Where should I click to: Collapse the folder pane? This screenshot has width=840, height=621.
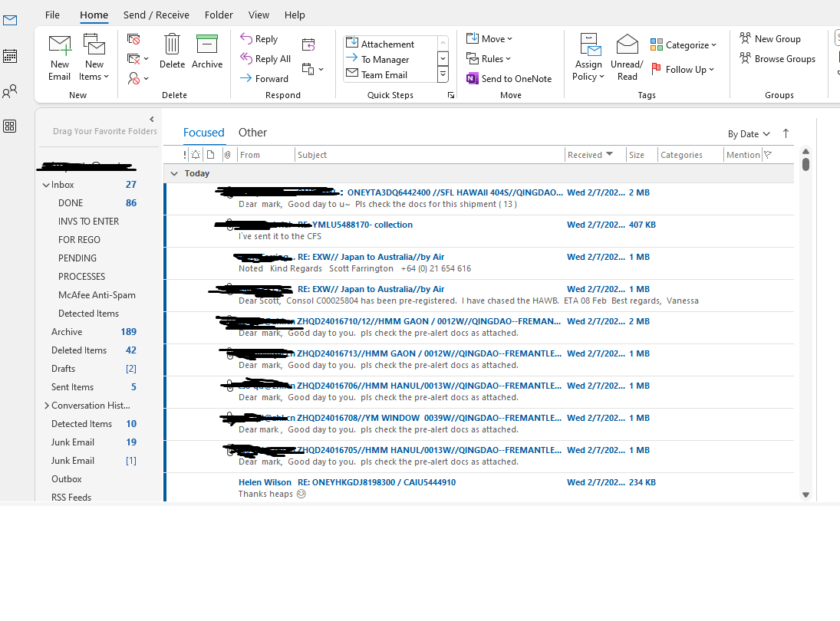pyautogui.click(x=152, y=120)
